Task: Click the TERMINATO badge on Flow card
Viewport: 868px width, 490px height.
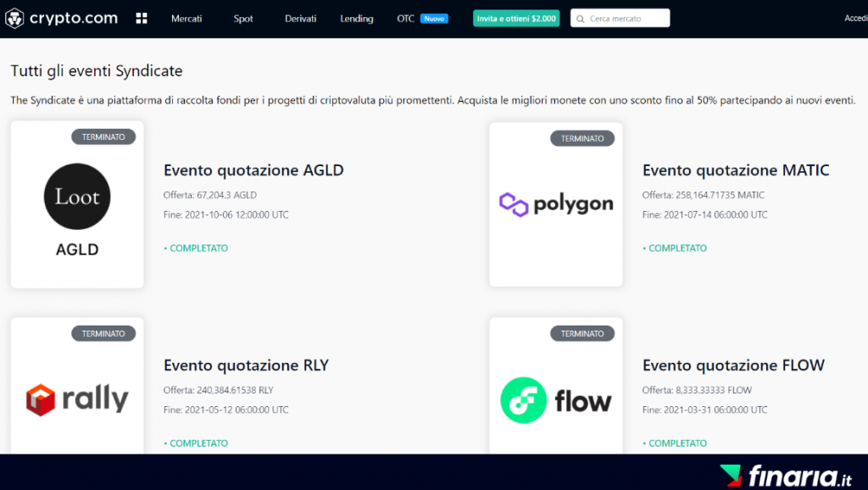Action: tap(582, 333)
